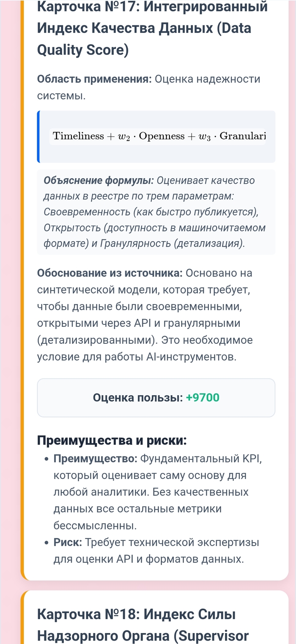Viewport: 296px width, 644px height.
Task: Click the cut-off "Granulari" formula term
Action: [x=243, y=136]
